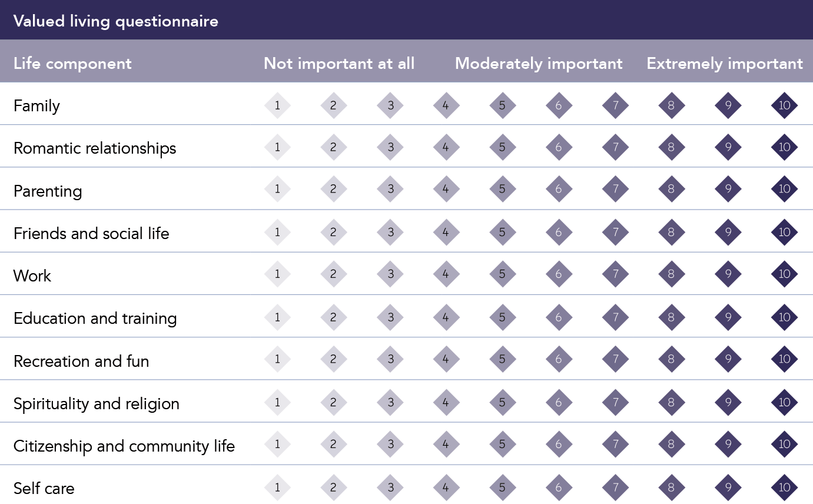Choose 3 for Education and training

coord(390,317)
